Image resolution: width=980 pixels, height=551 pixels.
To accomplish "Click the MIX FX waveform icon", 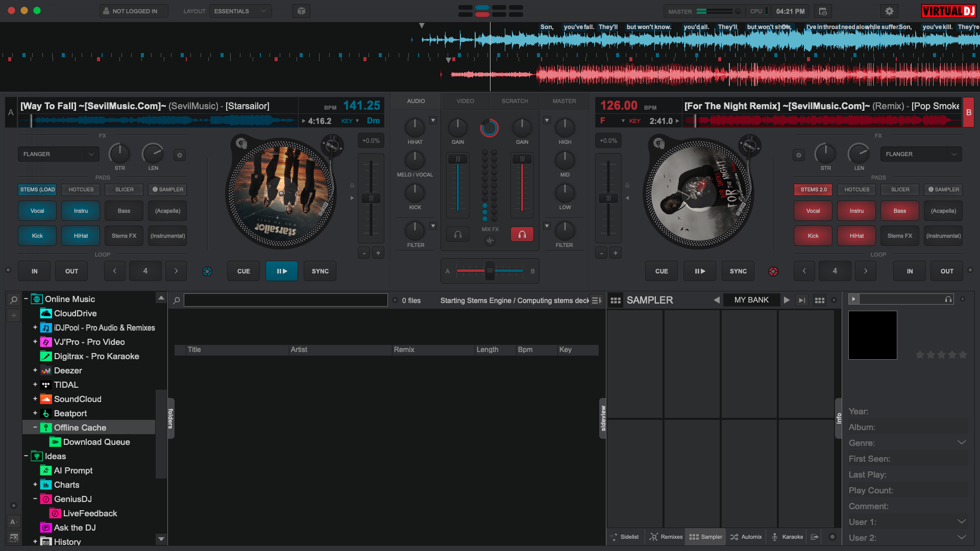I will (490, 241).
